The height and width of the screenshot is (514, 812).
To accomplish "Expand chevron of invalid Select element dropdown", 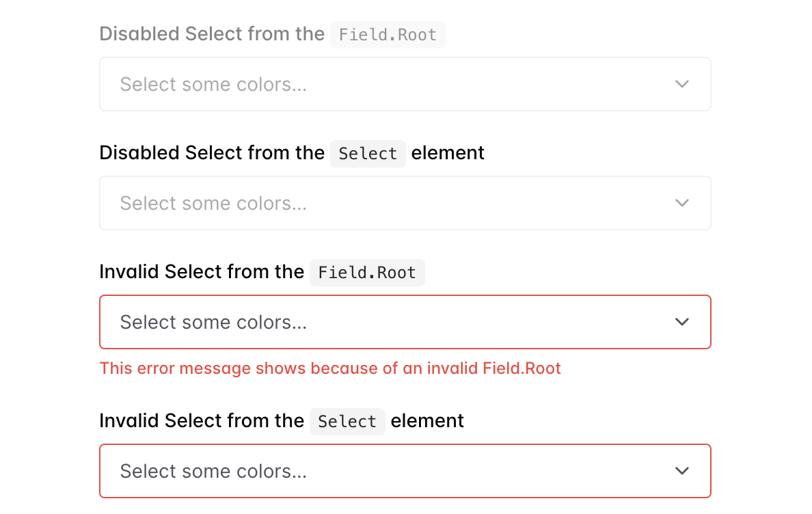I will tap(681, 471).
